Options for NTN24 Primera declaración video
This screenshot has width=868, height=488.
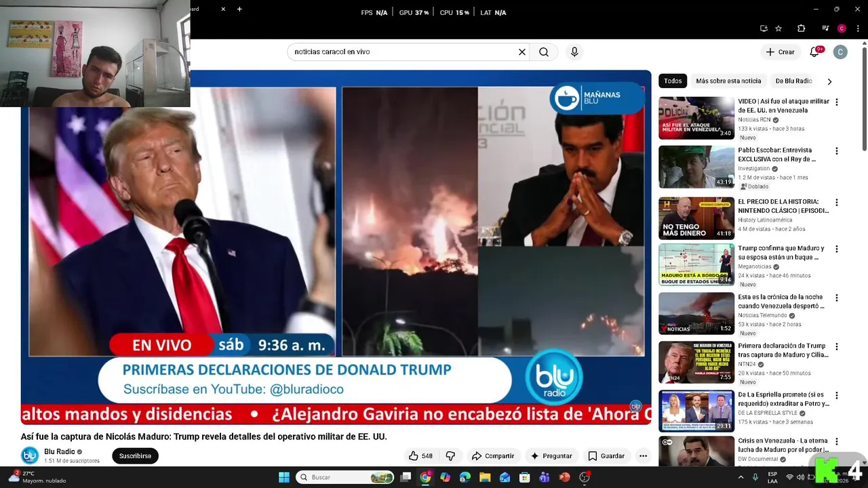pyautogui.click(x=836, y=346)
